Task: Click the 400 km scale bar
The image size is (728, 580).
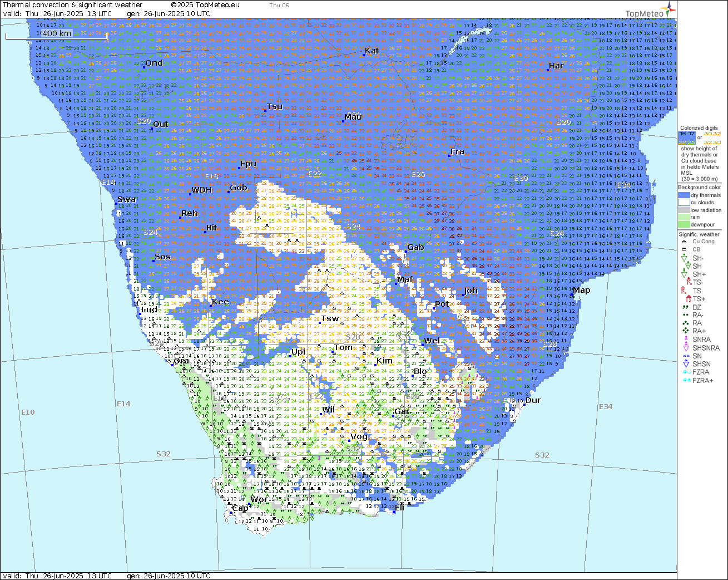Action: coord(57,35)
